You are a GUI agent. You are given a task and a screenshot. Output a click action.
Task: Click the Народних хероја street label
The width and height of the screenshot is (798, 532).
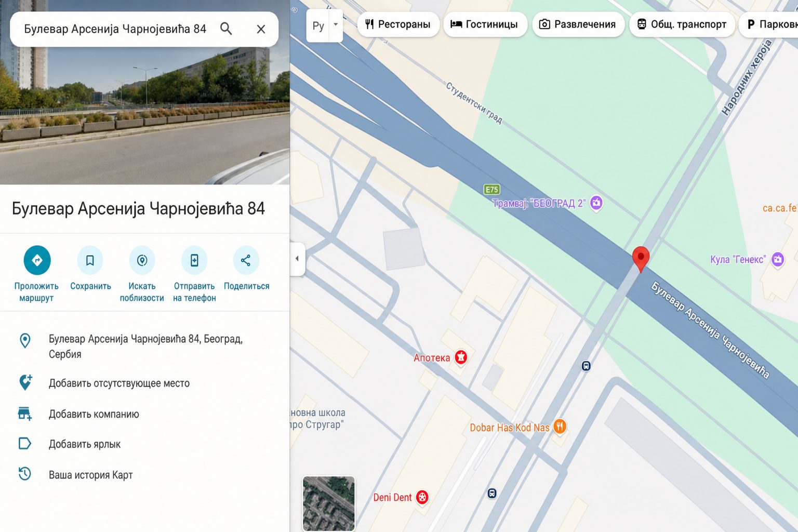click(748, 77)
